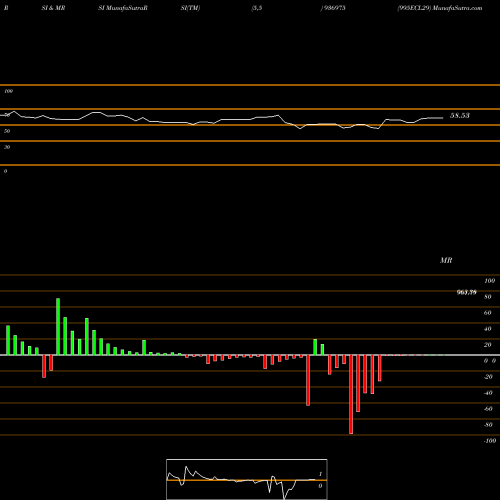This screenshot has width=500, height=500.
Task: Click the MunafaSutra.com watermark text in header
Action: point(457,8)
